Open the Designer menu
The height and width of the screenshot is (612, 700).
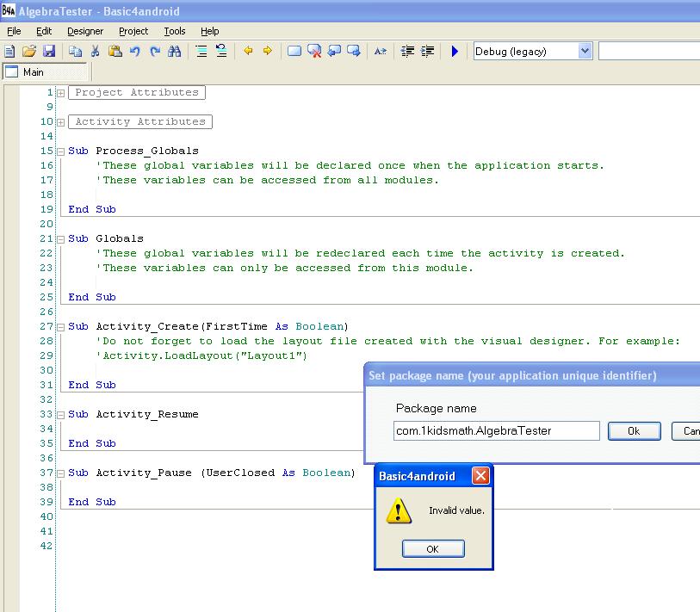point(85,31)
